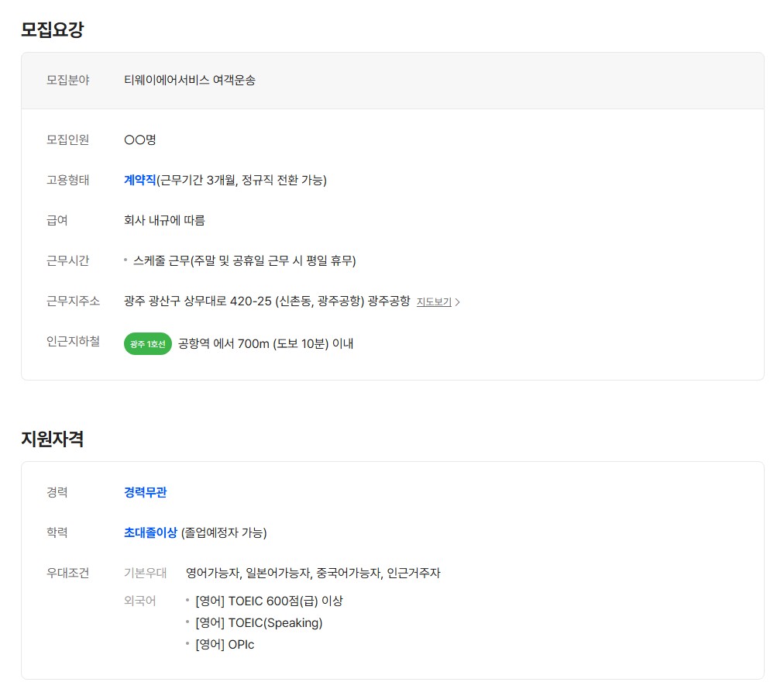The height and width of the screenshot is (689, 784).
Task: Click the 지원자격 section heading
Action: tap(52, 439)
